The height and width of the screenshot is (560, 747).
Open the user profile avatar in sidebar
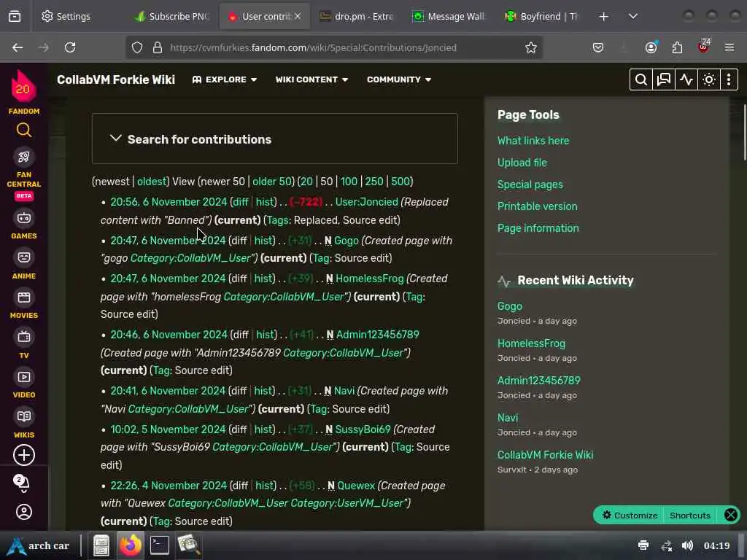point(24,512)
